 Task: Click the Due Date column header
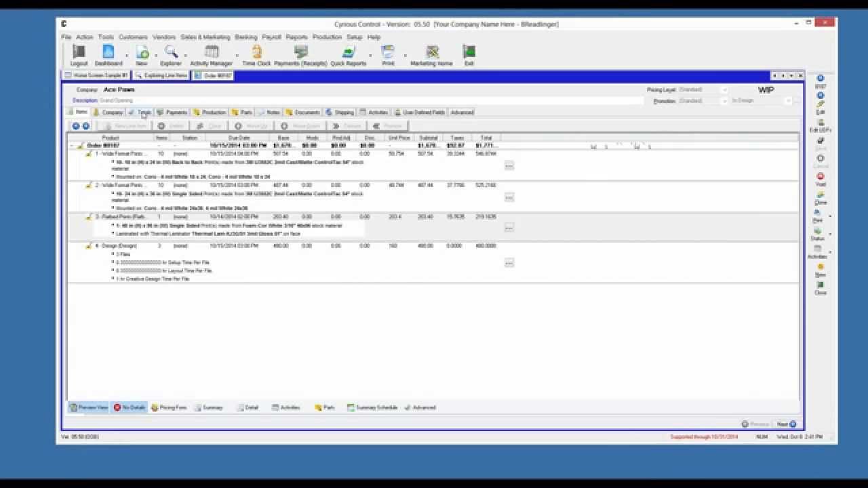coord(239,138)
